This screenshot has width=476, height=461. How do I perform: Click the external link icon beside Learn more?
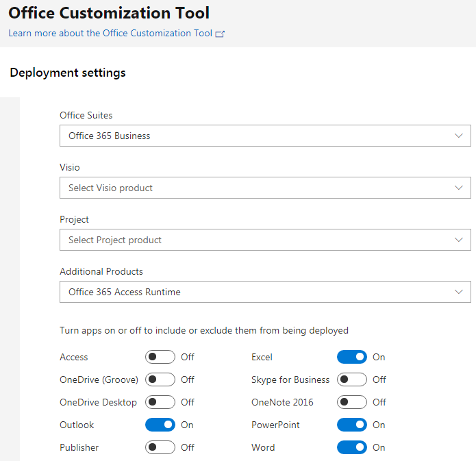click(220, 34)
